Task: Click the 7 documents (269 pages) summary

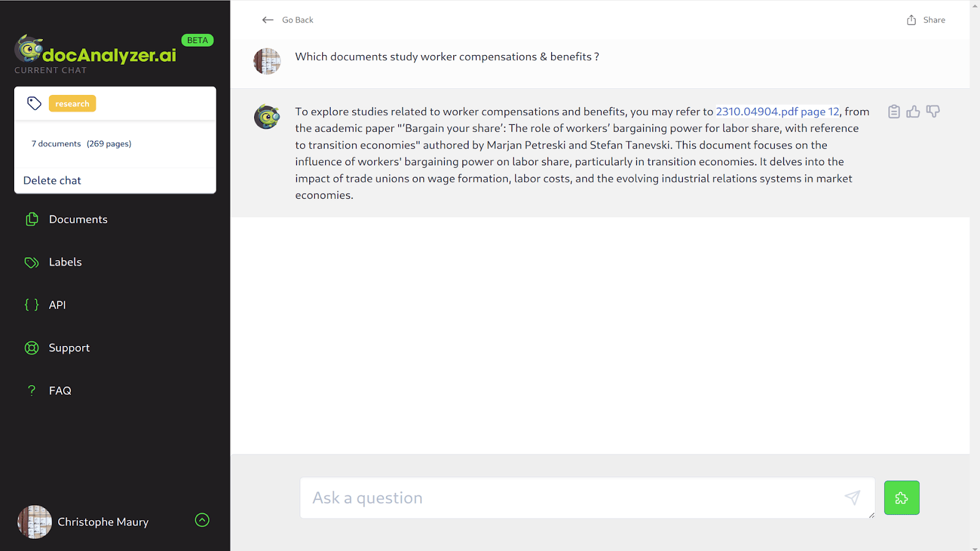Action: click(x=81, y=144)
